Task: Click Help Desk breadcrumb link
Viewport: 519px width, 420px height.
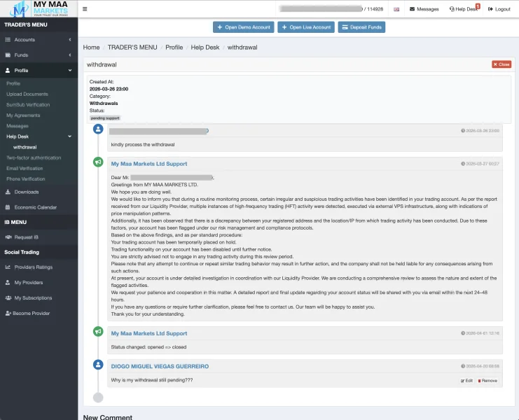Action: click(x=205, y=47)
